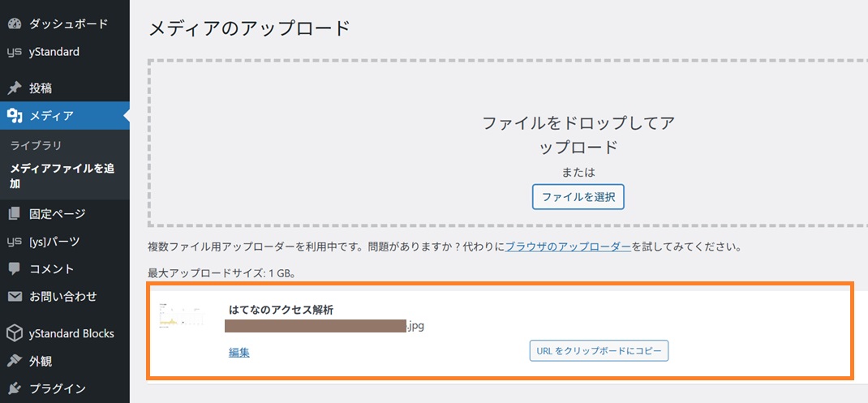Go to the ダッシュボード menu

68,24
